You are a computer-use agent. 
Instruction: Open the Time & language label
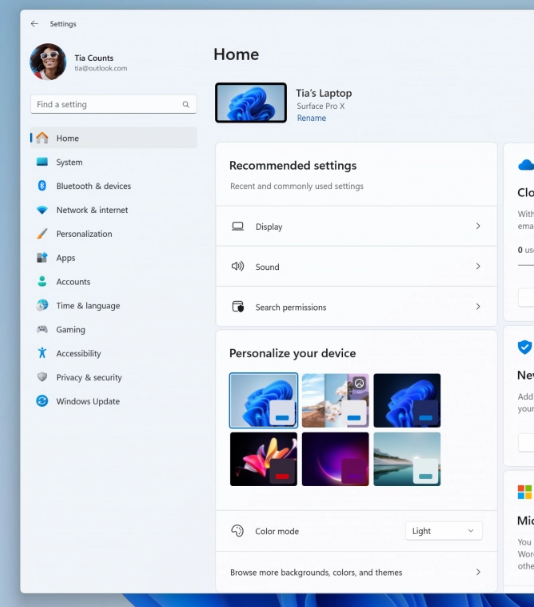coord(88,306)
